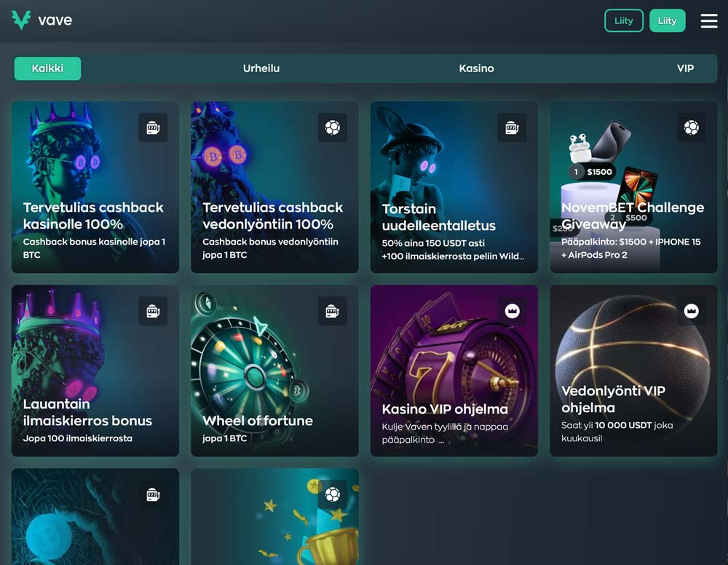The image size is (728, 565).
Task: Click slot machine icon on the blue moon card
Action: pyautogui.click(x=153, y=494)
